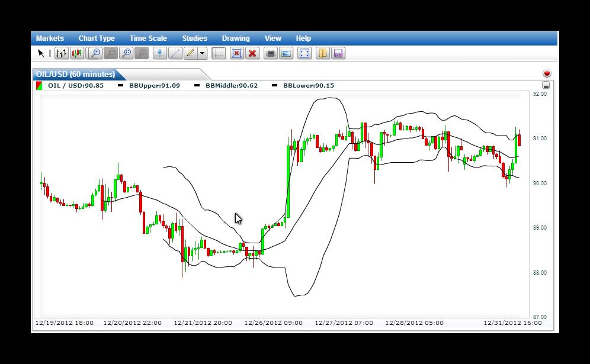Click the zoom-to-fit magnifier icon
590x364 pixels.
(126, 53)
